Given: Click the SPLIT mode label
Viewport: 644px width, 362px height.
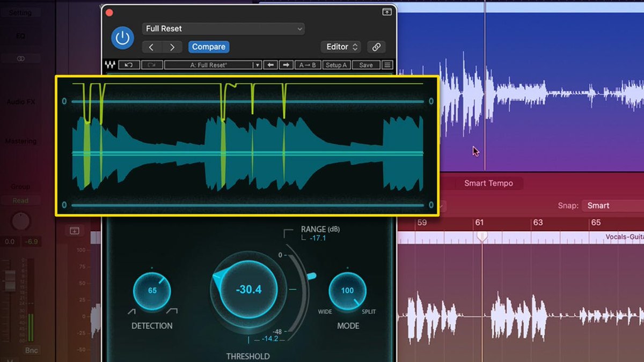Looking at the screenshot, I should (368, 312).
